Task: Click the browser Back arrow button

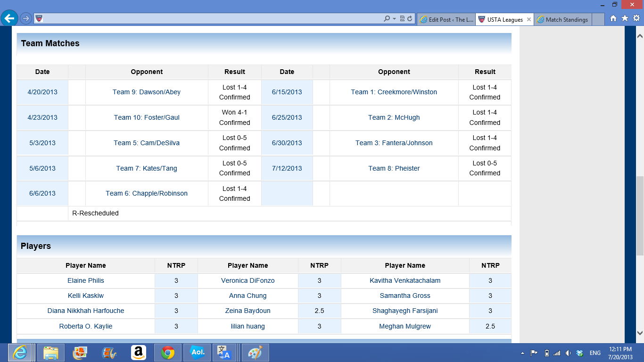Action: pos(9,18)
